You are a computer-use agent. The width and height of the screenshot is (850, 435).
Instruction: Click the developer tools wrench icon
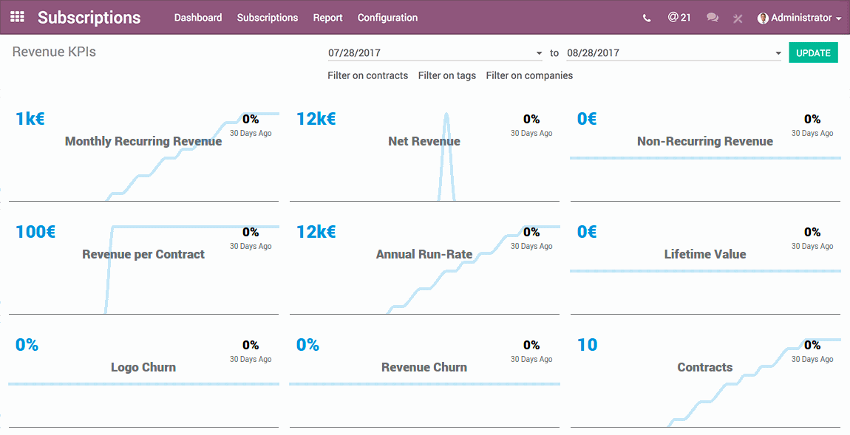click(x=738, y=18)
